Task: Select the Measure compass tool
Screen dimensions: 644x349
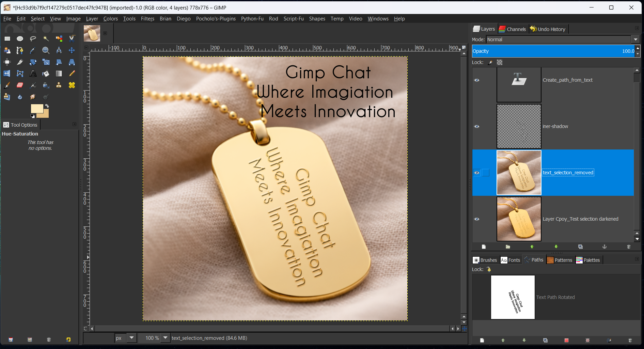Action: 59,50
